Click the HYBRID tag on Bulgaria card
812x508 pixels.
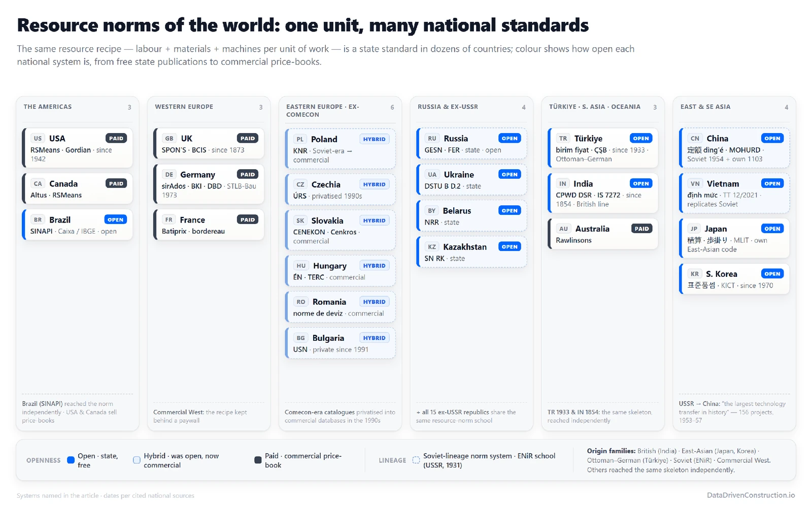[x=375, y=338]
